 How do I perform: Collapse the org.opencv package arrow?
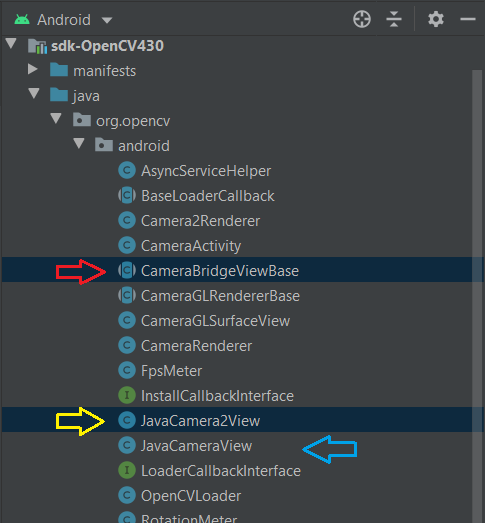(x=56, y=119)
